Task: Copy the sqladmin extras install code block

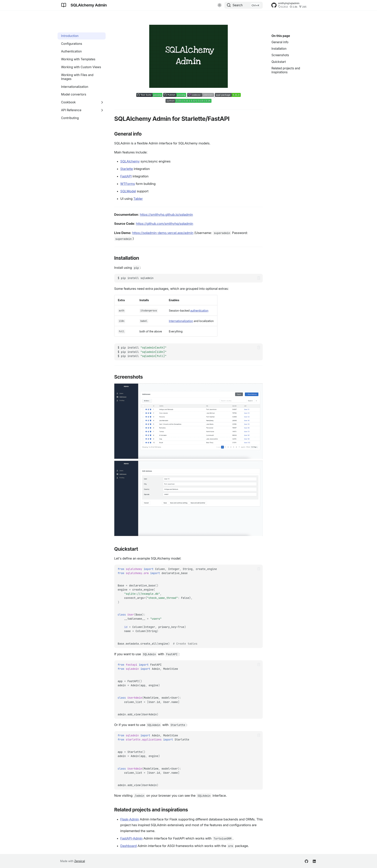Action: click(x=258, y=347)
